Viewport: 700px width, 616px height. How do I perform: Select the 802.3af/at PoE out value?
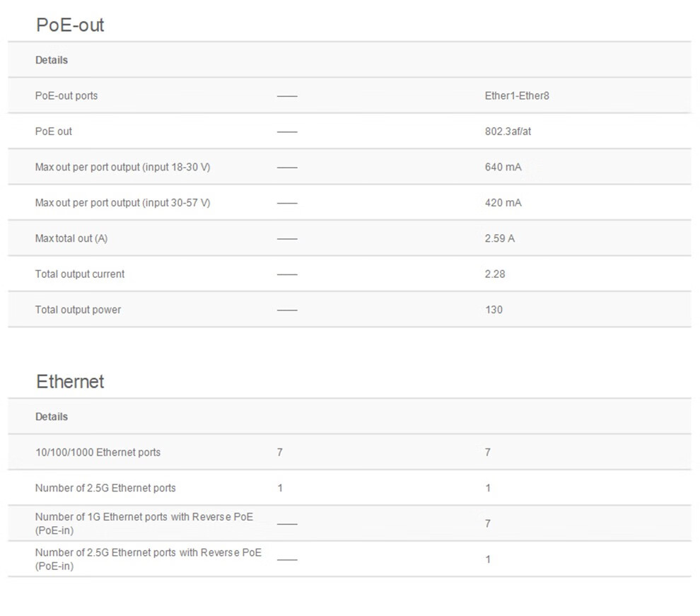click(508, 132)
